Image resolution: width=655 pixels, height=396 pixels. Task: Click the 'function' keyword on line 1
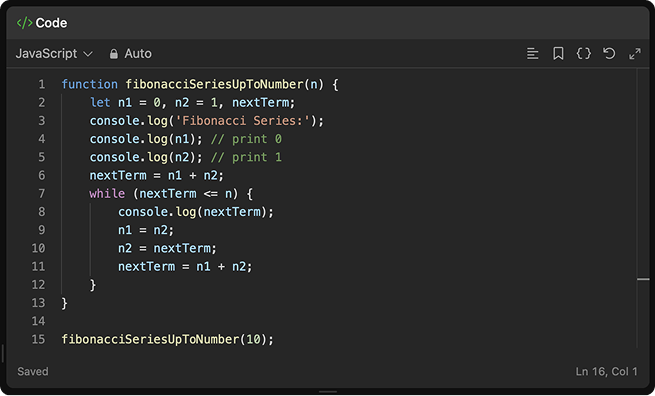click(x=90, y=84)
